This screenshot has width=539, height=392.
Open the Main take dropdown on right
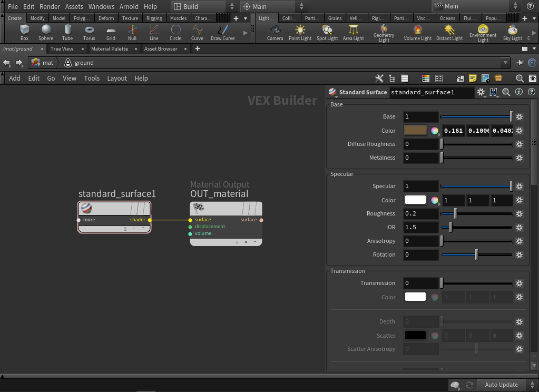pos(476,6)
